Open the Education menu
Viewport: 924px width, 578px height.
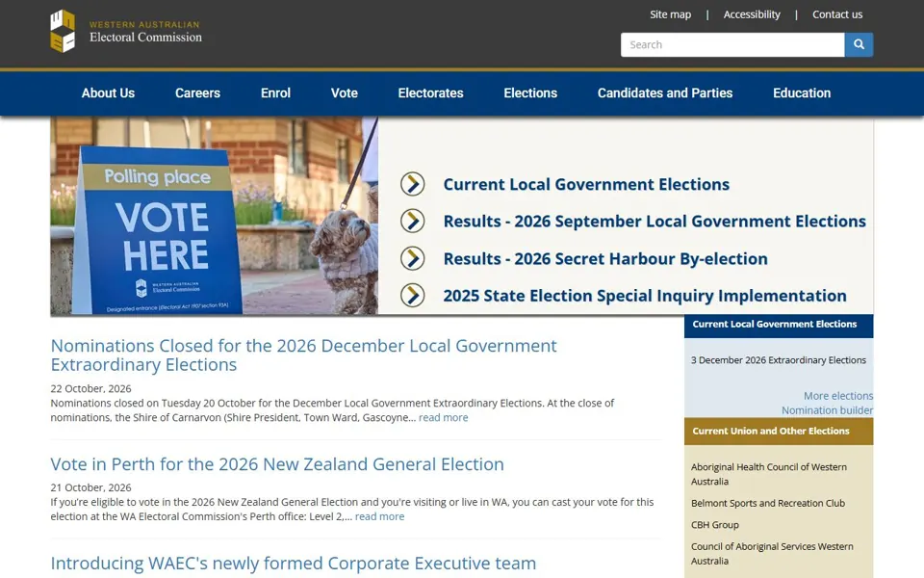802,93
